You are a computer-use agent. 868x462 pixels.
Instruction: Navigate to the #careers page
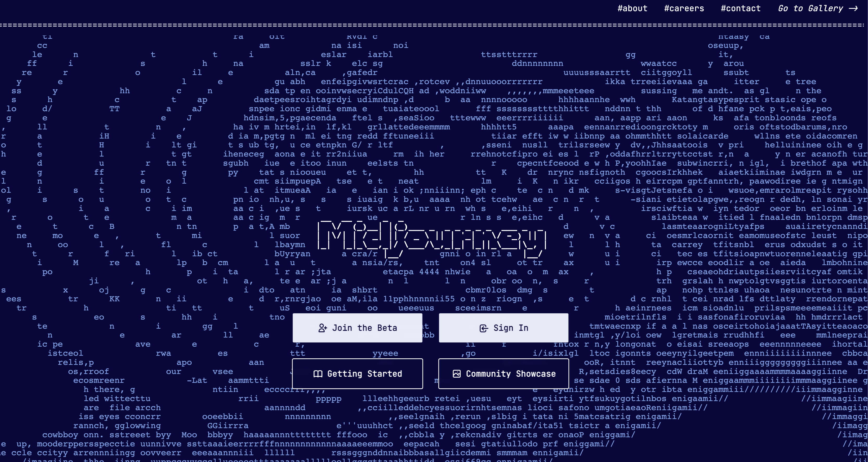[x=684, y=8]
